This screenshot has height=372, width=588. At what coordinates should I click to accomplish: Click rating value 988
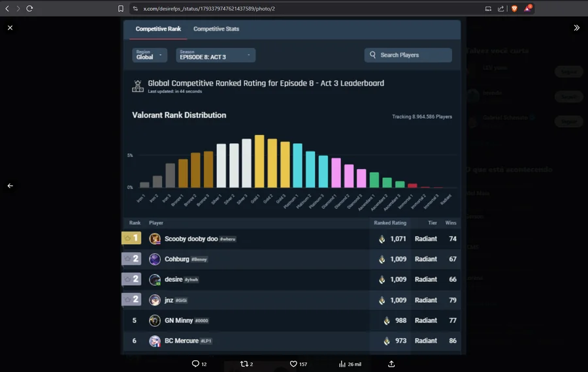pyautogui.click(x=400, y=320)
